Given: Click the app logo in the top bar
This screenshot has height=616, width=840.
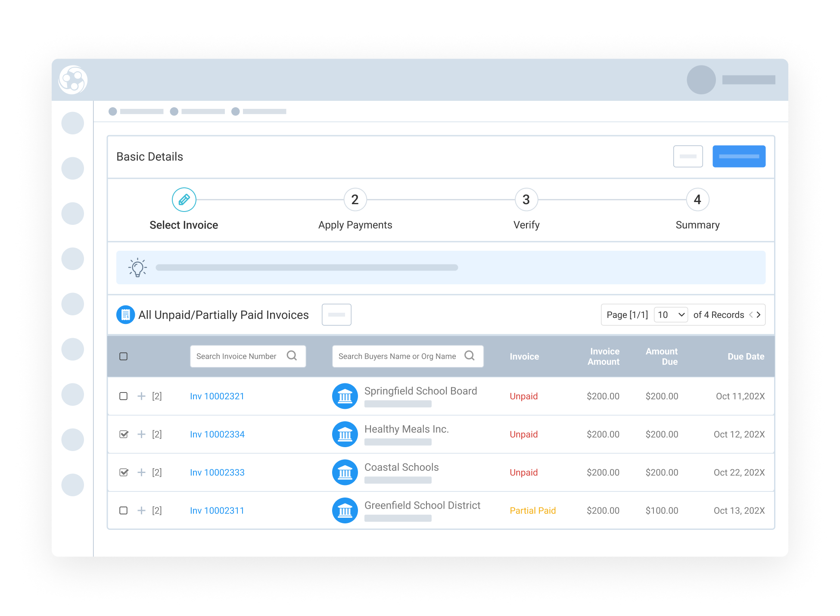Looking at the screenshot, I should pos(72,80).
